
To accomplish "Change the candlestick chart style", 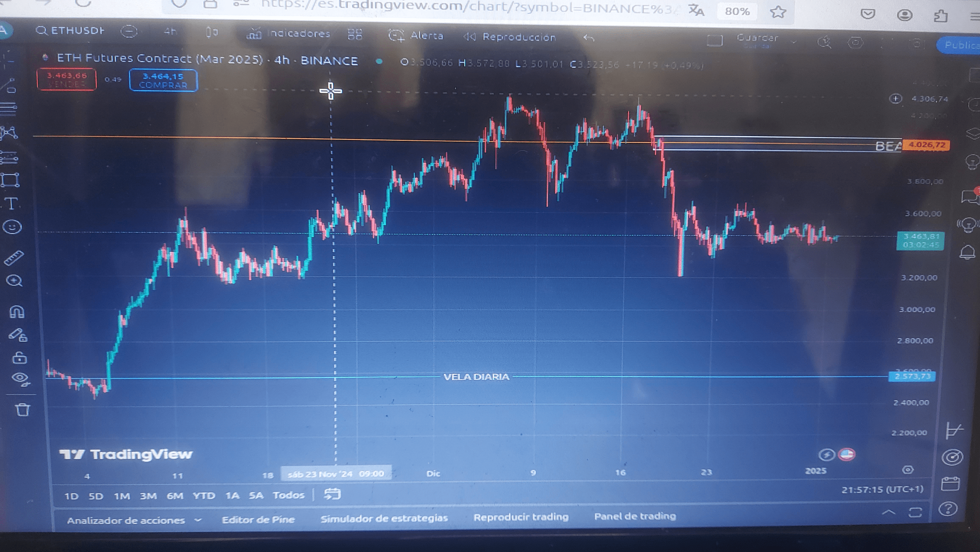I will 212,32.
